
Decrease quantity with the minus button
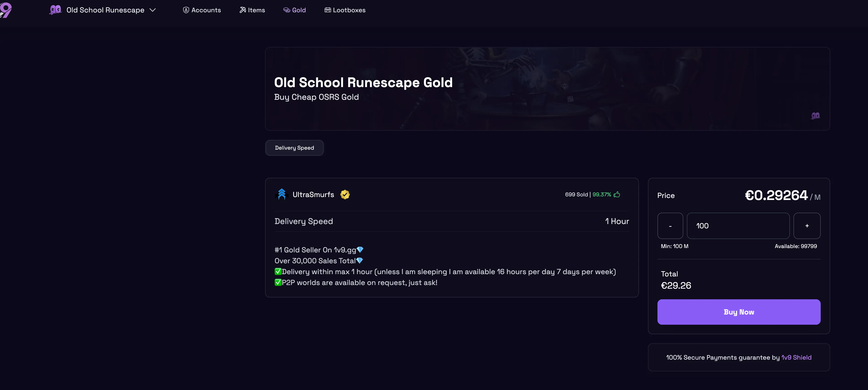pyautogui.click(x=670, y=226)
